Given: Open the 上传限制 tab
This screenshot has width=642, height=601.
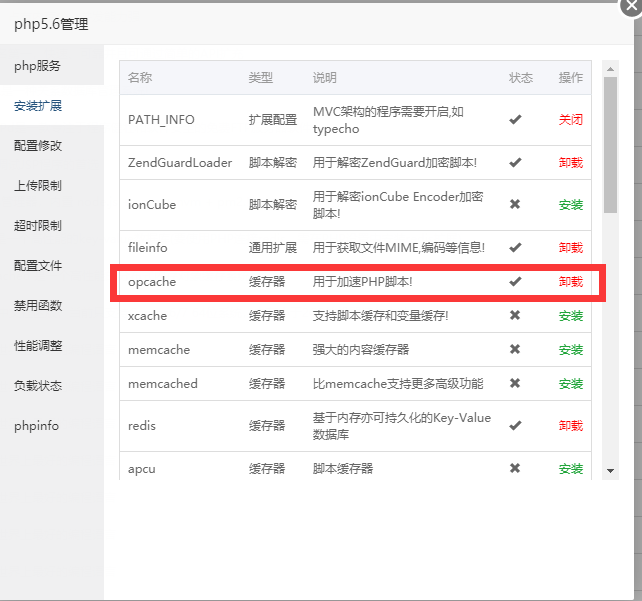Looking at the screenshot, I should [x=52, y=185].
